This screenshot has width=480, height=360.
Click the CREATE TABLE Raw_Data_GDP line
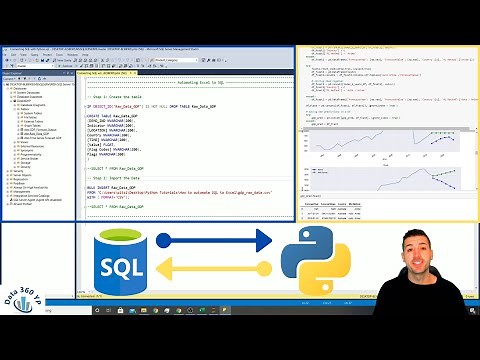[x=112, y=116]
